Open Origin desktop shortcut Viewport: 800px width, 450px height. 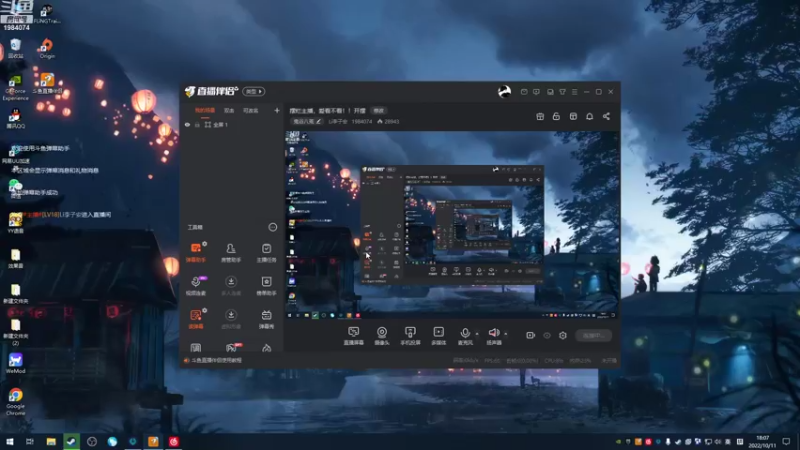click(x=46, y=49)
